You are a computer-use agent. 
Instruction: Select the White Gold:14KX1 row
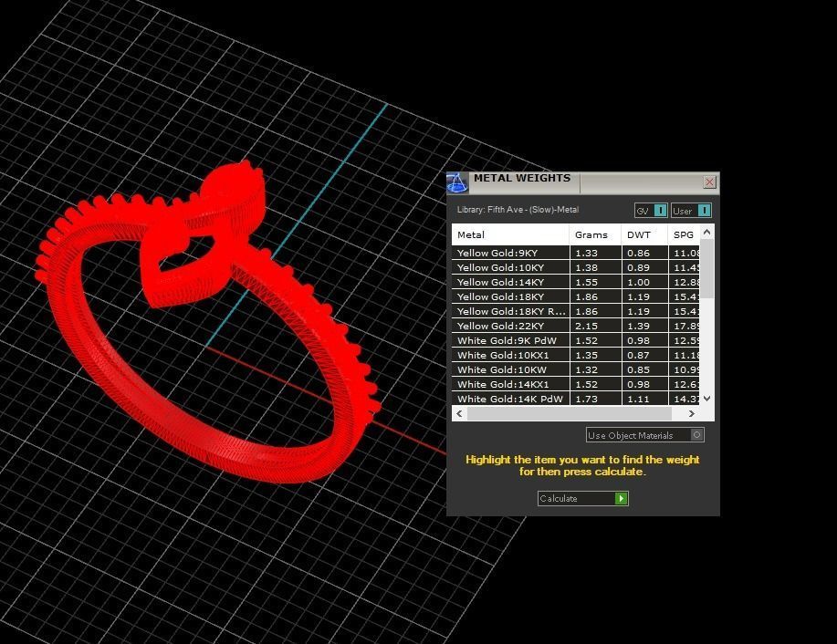tap(575, 384)
